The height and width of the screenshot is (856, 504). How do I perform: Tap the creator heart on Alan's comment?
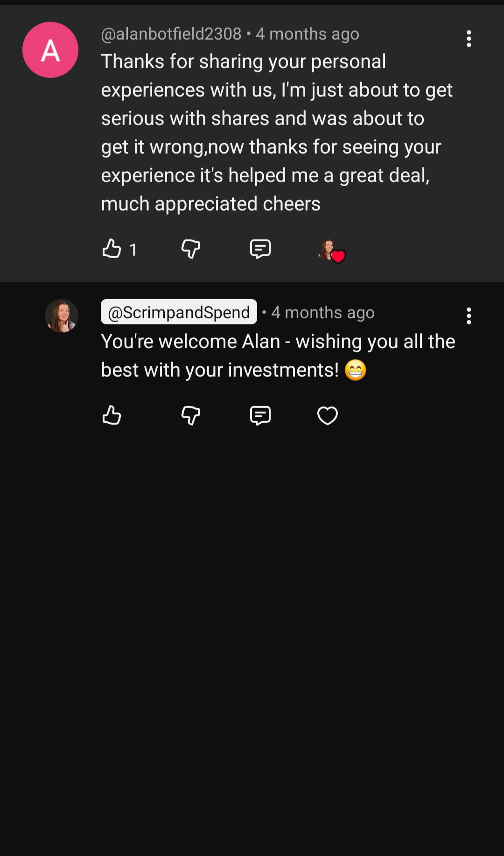click(x=331, y=251)
